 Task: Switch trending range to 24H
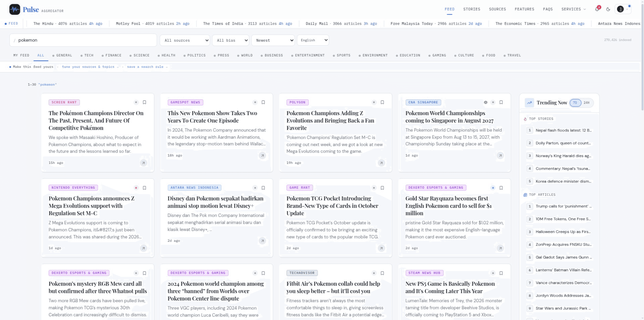click(x=586, y=103)
